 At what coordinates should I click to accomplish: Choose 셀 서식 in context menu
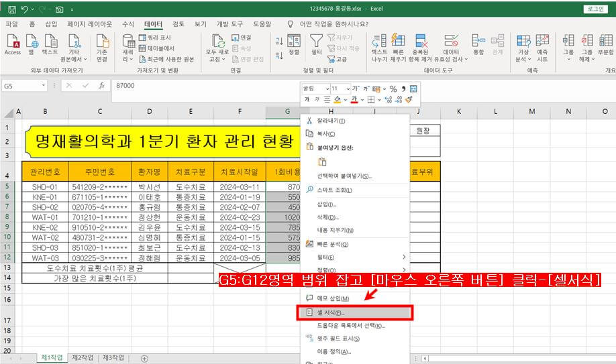(x=355, y=312)
